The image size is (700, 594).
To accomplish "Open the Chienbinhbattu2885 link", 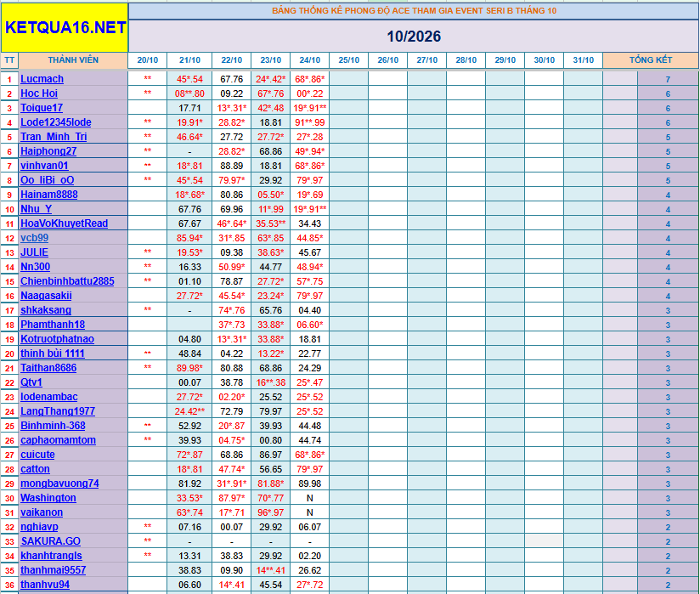I will (67, 281).
